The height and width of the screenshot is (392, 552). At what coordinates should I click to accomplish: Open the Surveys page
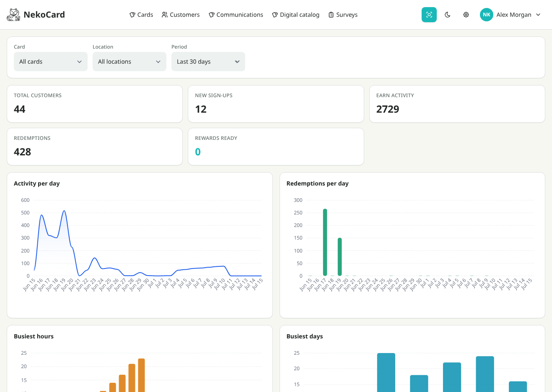[x=343, y=15]
